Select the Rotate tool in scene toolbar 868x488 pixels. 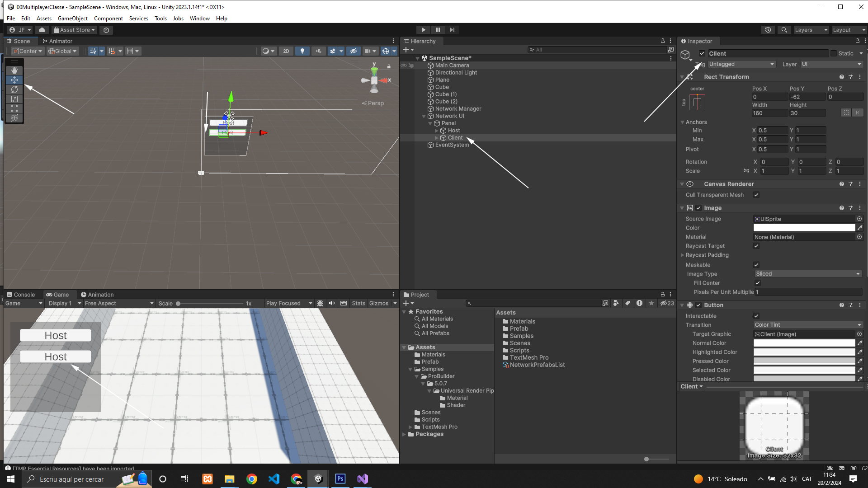(x=14, y=89)
